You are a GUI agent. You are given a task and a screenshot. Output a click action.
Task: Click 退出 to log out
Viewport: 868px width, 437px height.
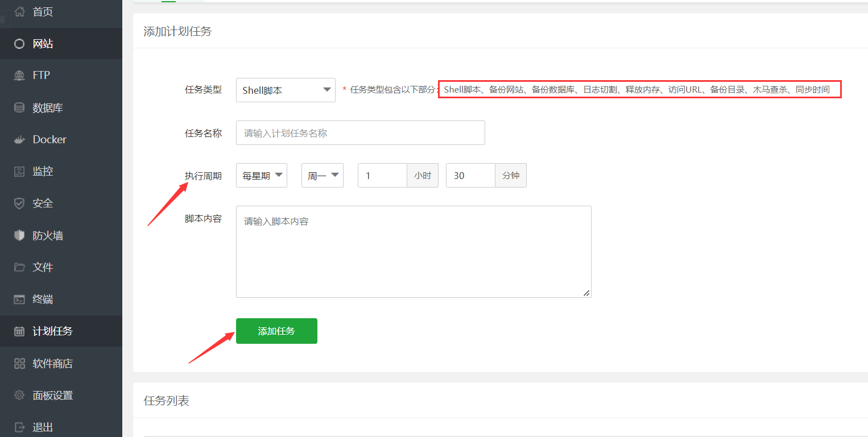[x=43, y=427]
